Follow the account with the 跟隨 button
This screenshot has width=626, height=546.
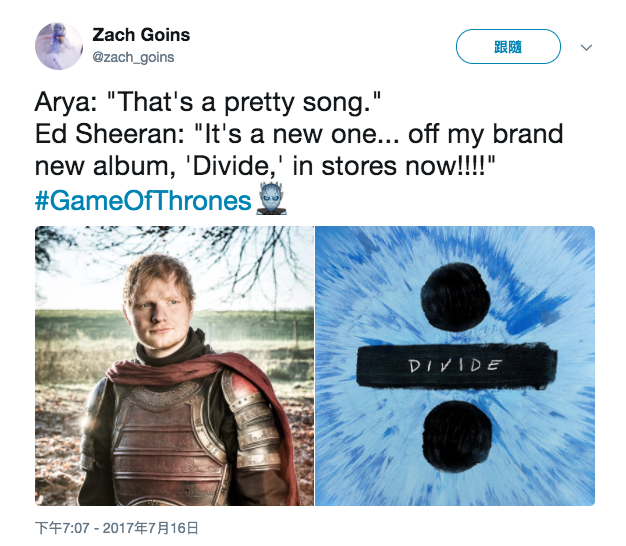[508, 47]
